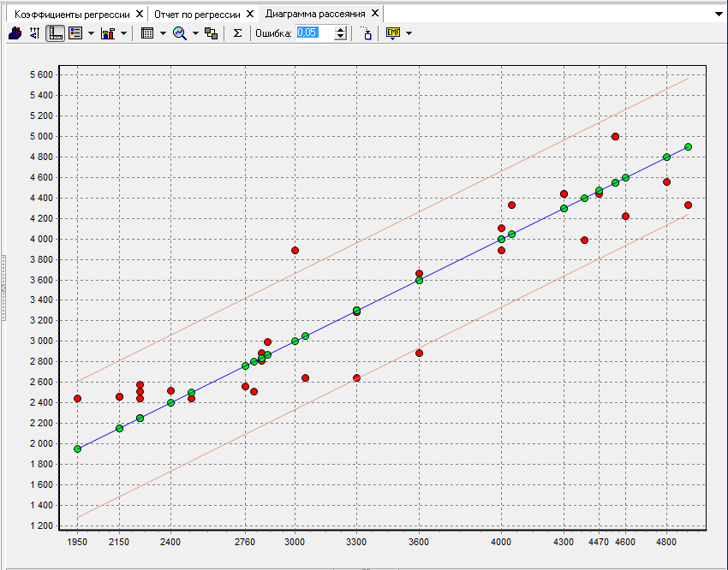Increase Ошибка value with up spinner

[x=341, y=30]
